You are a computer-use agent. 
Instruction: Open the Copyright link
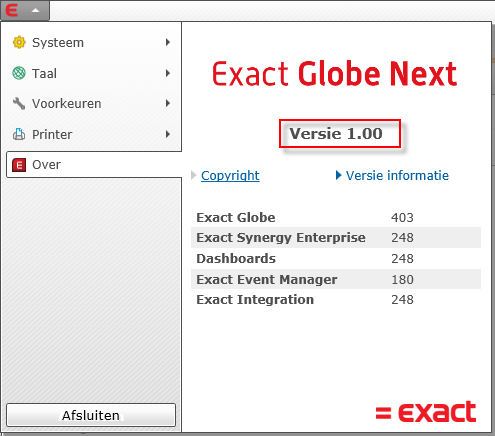230,175
